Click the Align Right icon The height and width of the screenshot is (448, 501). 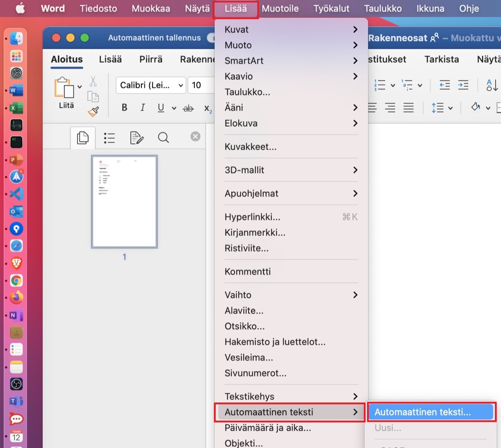[x=390, y=108]
